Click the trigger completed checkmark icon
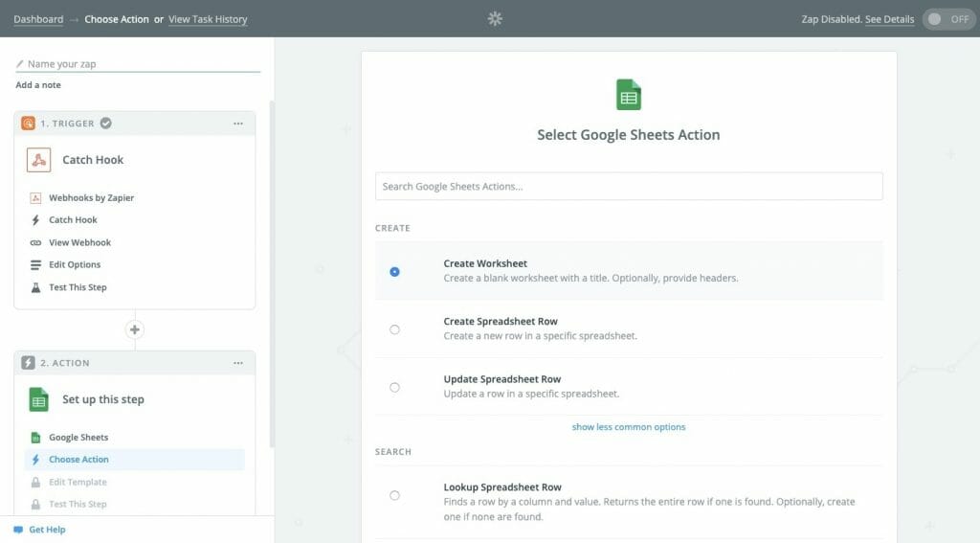 105,124
